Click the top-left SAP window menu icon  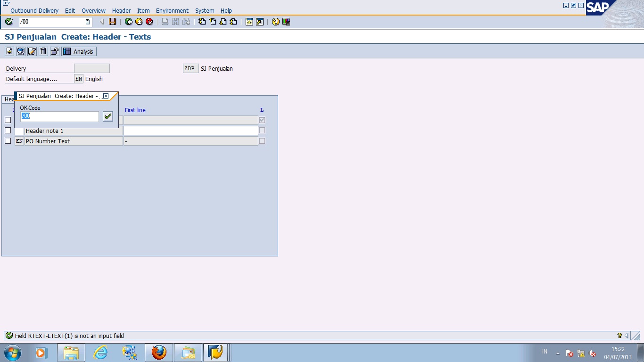pyautogui.click(x=6, y=3)
